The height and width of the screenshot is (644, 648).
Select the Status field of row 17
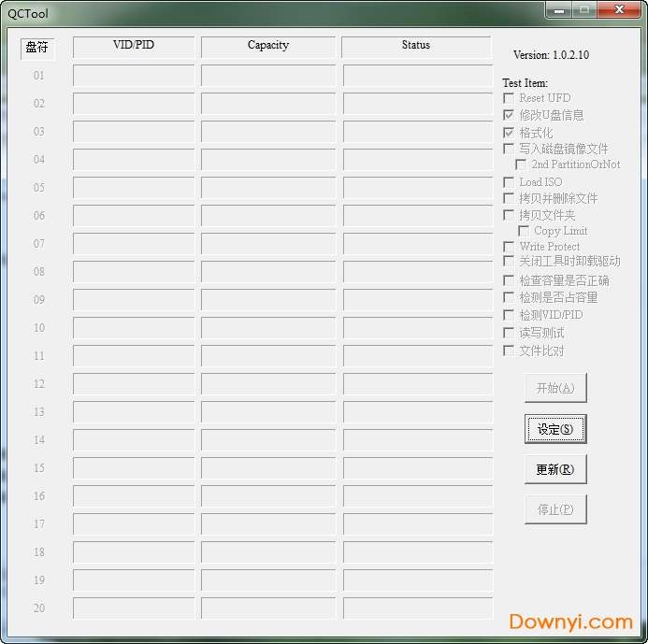pos(418,523)
